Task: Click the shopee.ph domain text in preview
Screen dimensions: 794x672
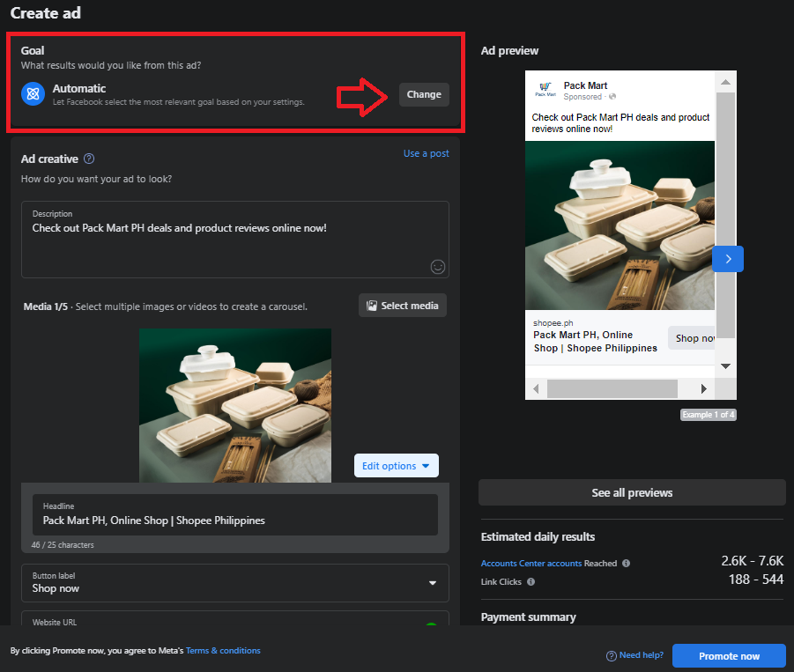Action: 553,323
